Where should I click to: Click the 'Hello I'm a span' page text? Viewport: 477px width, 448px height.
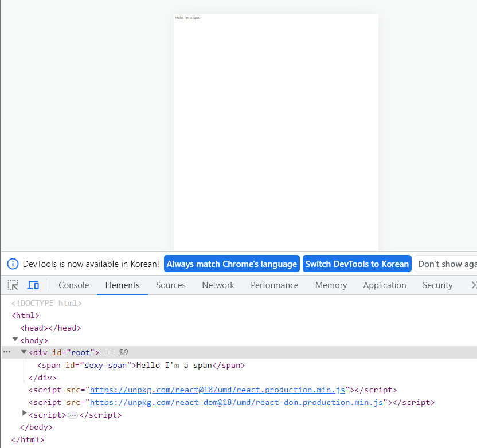tap(187, 18)
